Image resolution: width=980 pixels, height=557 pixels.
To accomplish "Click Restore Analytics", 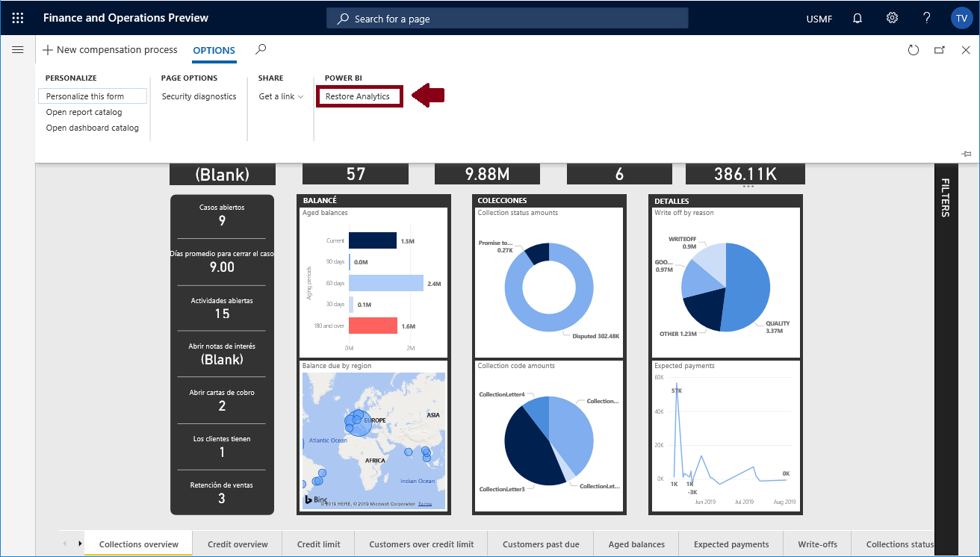I will point(359,96).
